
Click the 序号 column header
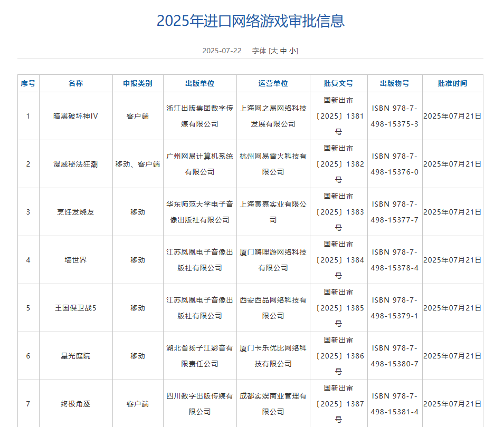click(x=28, y=83)
